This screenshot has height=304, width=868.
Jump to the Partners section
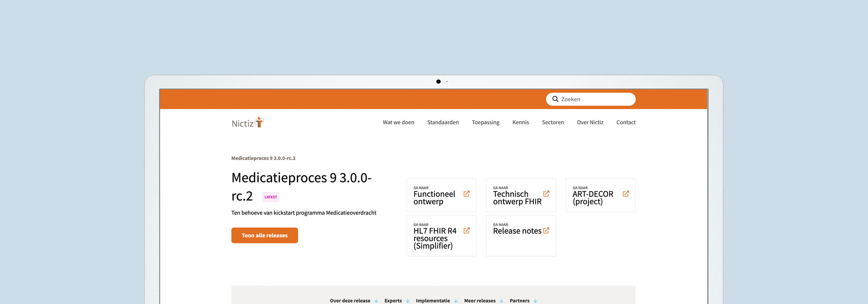click(519, 301)
